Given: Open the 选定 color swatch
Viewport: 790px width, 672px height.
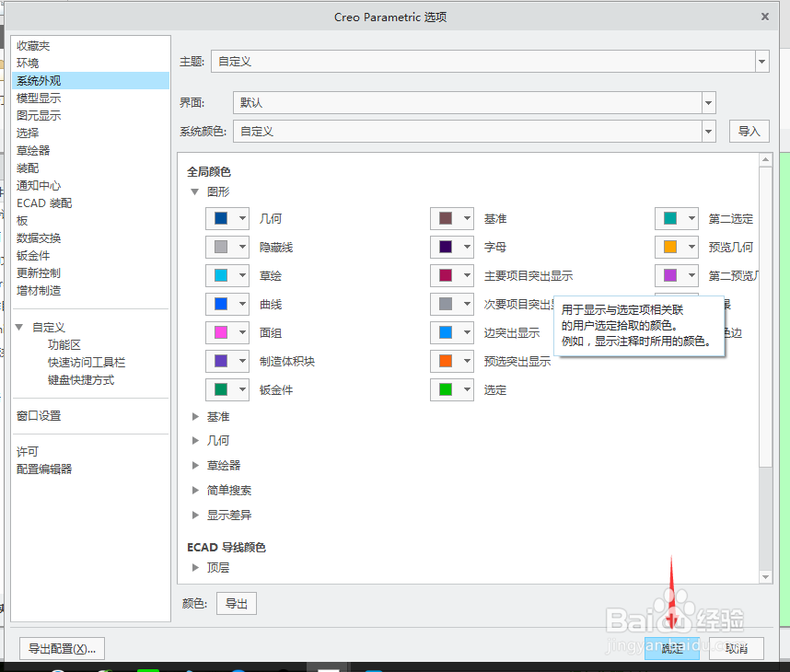Looking at the screenshot, I should pyautogui.click(x=452, y=390).
